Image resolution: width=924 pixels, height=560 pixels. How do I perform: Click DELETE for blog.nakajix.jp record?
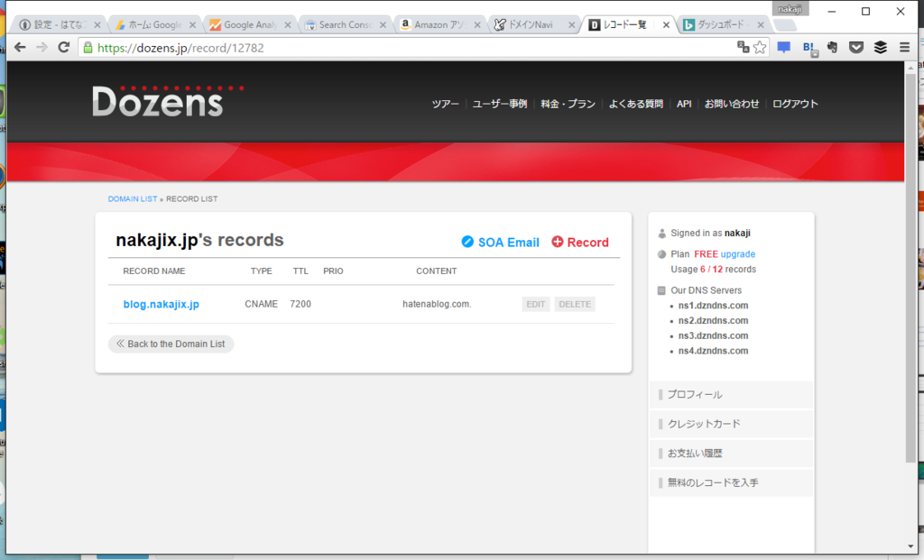pos(575,305)
